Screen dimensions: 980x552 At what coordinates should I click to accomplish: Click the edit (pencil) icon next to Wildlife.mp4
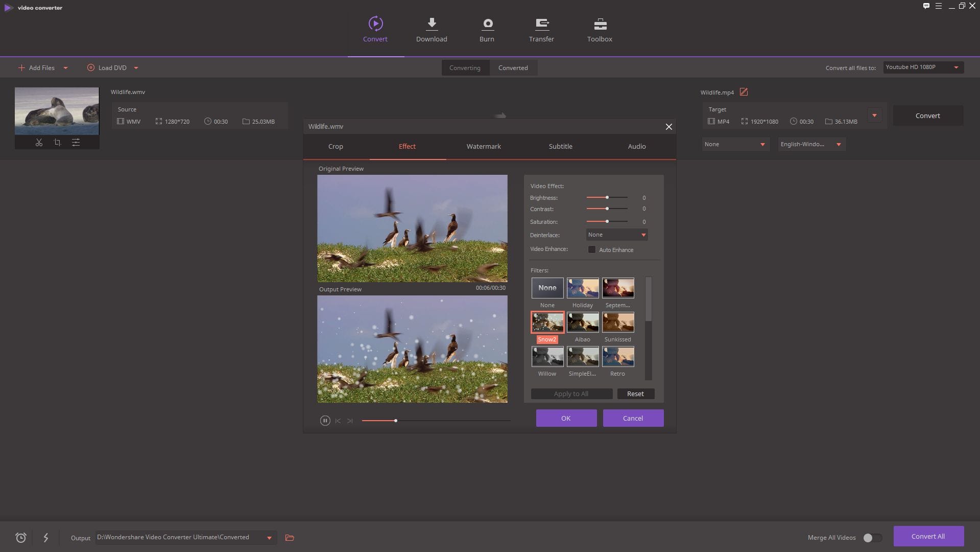pyautogui.click(x=744, y=93)
